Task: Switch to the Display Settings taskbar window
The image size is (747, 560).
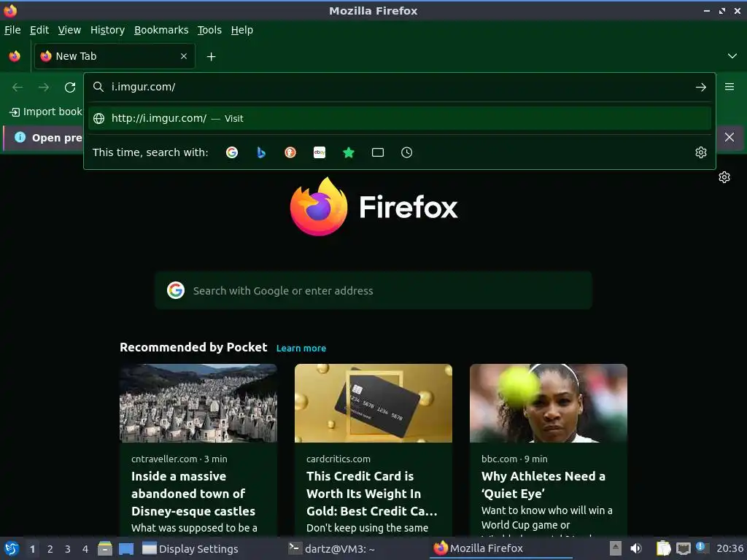Action: click(190, 549)
